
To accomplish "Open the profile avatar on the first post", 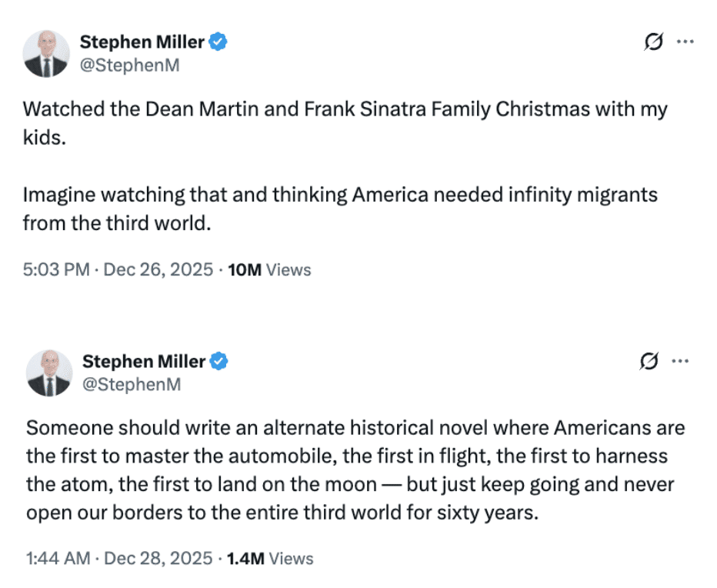I will click(46, 54).
